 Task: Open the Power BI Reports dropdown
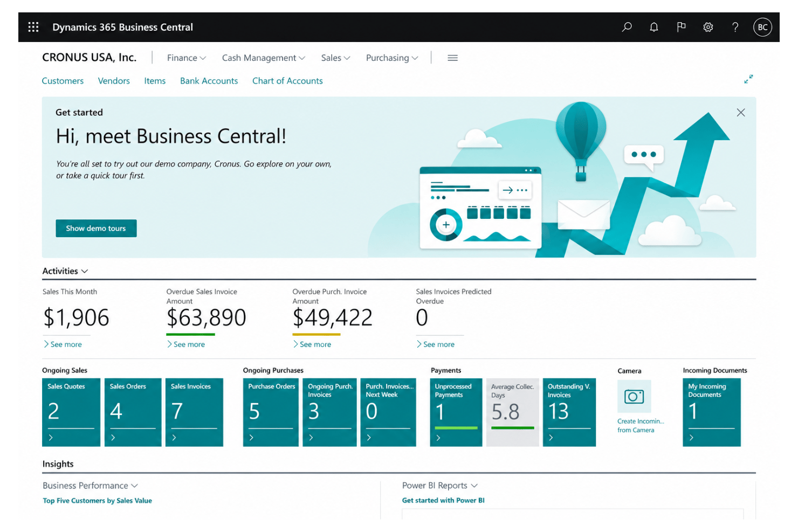[440, 486]
